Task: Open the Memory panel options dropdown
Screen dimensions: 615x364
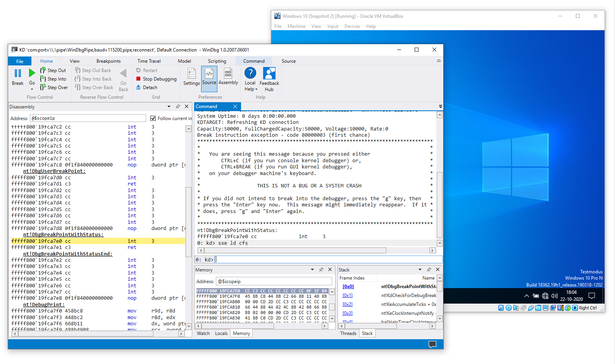Action: 312,270
